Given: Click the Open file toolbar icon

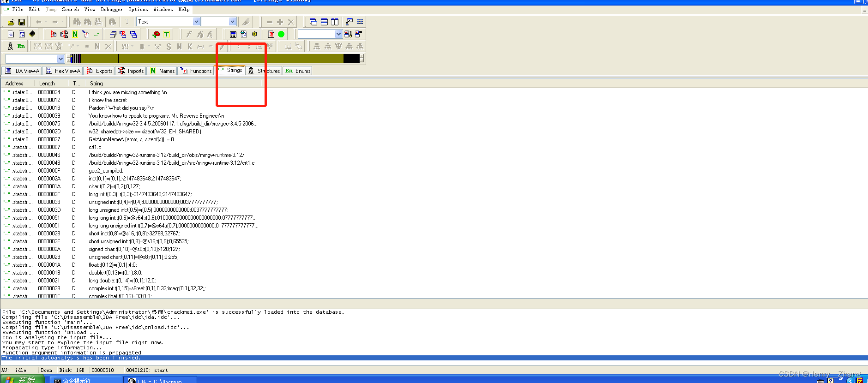Looking at the screenshot, I should (x=11, y=22).
